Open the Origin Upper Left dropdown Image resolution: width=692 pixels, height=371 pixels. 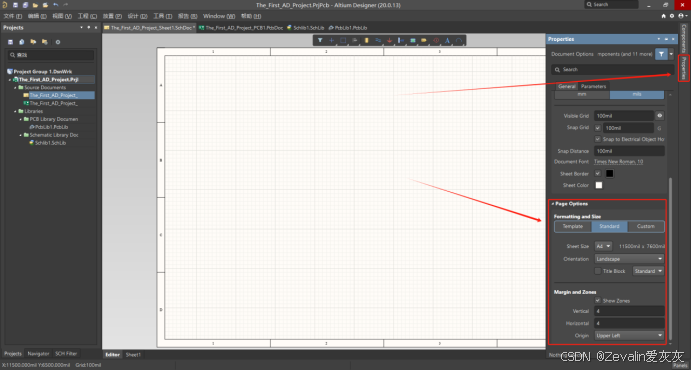coord(629,335)
